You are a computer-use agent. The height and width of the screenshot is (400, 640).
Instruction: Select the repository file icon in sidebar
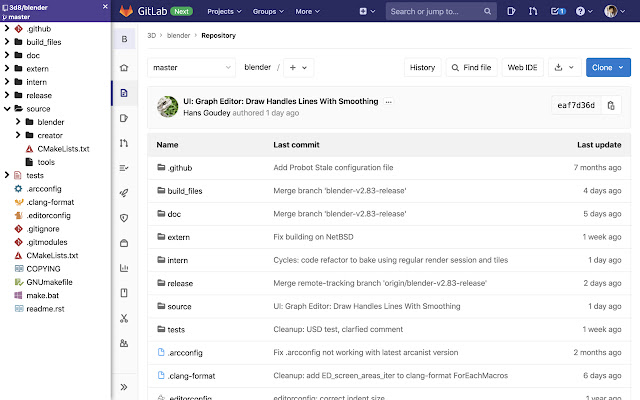click(124, 93)
